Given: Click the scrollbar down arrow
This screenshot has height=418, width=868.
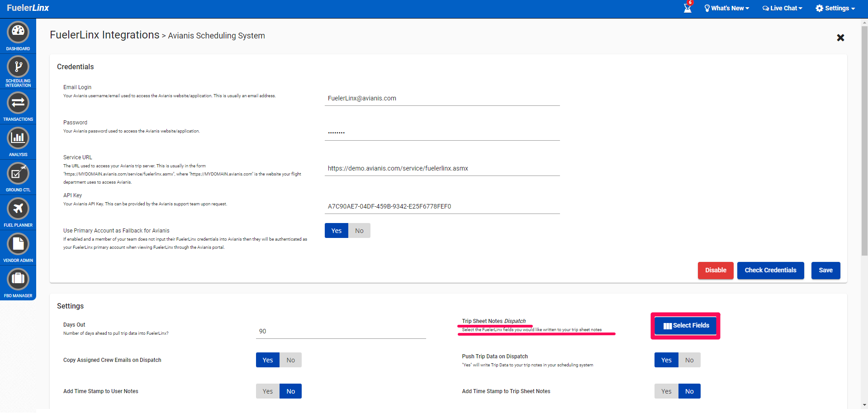Looking at the screenshot, I should 864,405.
